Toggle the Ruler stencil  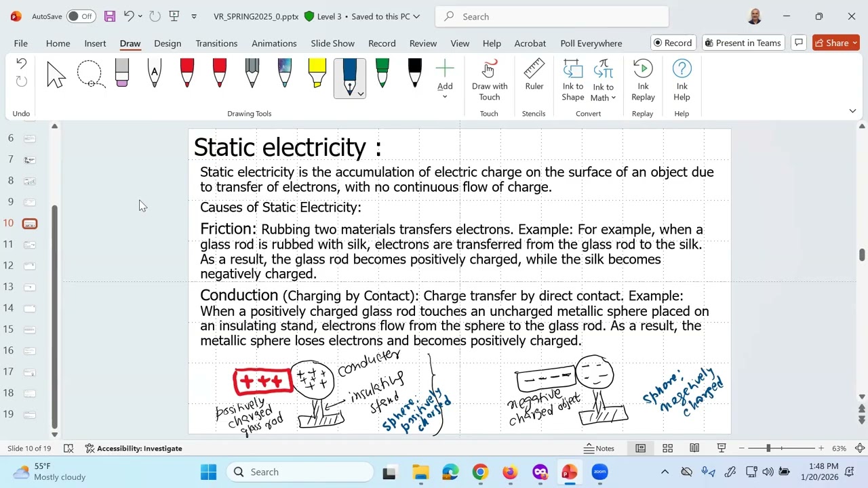pos(534,76)
